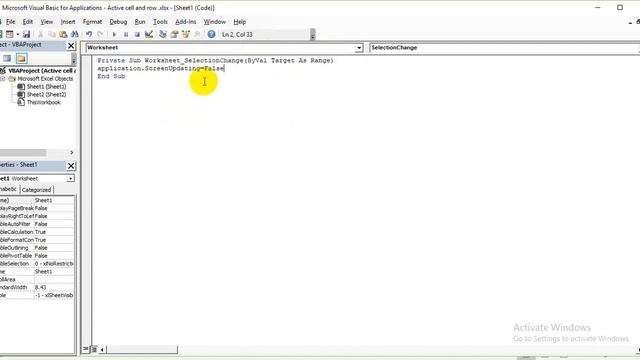Screen dimensions: 640x360
Task: Click the EnableAutoFilter value False
Action: (x=54, y=224)
